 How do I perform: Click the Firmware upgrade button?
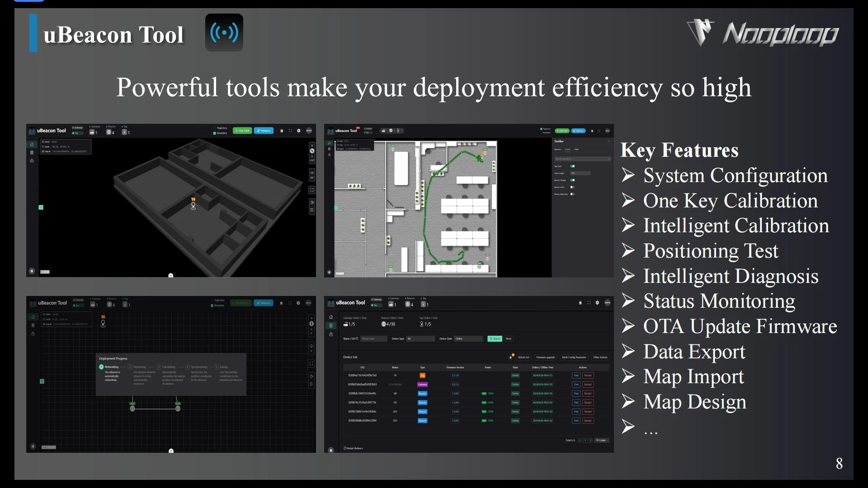coord(545,357)
